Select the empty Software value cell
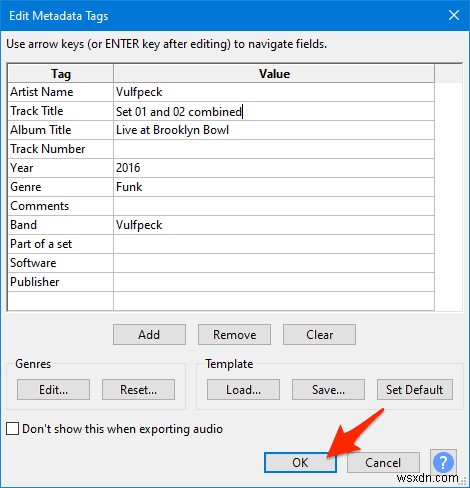This screenshot has width=470, height=488. point(274,263)
